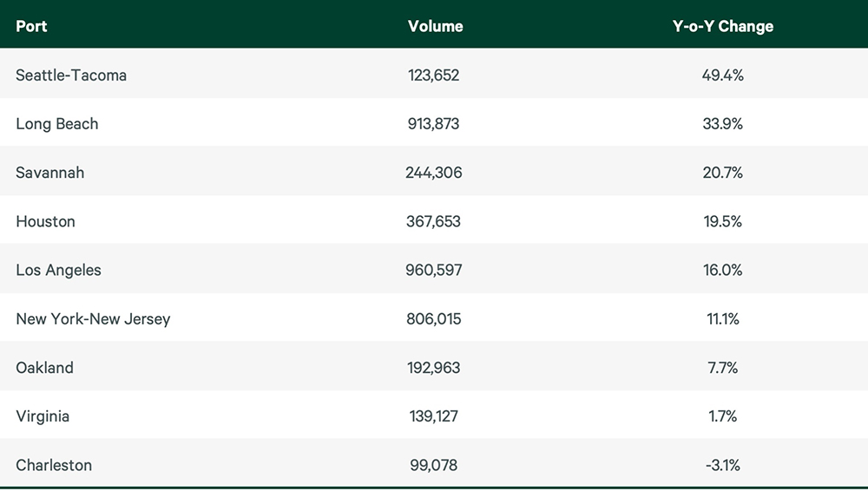Select the Houston port cell

(x=46, y=221)
